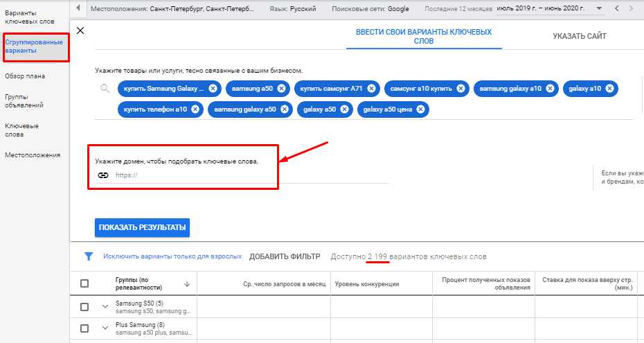Collapse sidebar using top left arrow

pyautogui.click(x=78, y=8)
